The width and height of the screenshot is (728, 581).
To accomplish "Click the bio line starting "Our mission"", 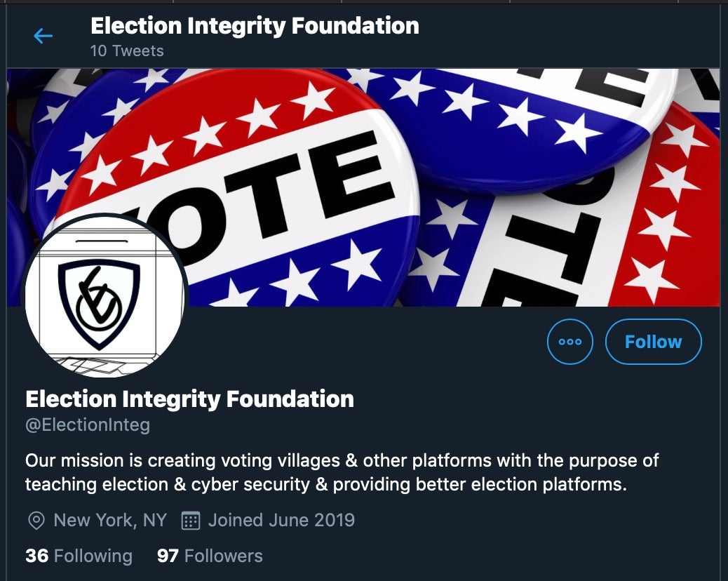I will tap(342, 461).
